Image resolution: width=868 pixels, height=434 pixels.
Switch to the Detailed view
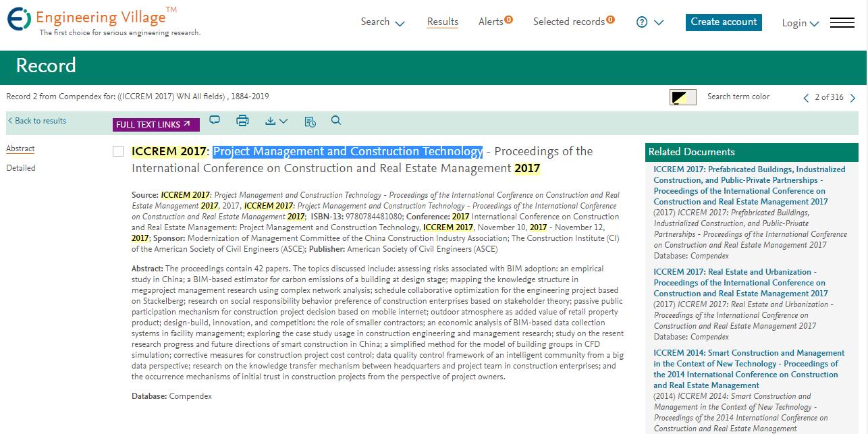(21, 168)
